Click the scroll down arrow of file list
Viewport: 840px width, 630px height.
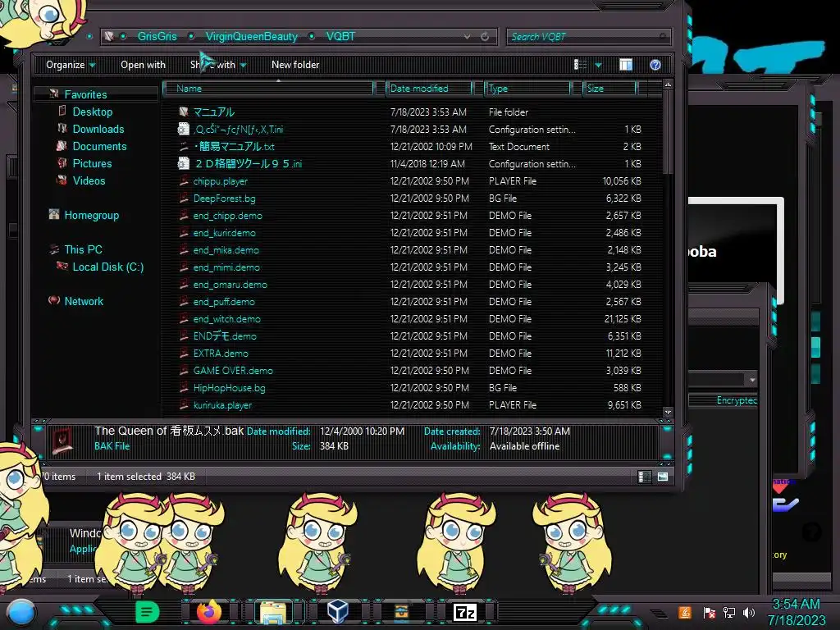click(668, 413)
